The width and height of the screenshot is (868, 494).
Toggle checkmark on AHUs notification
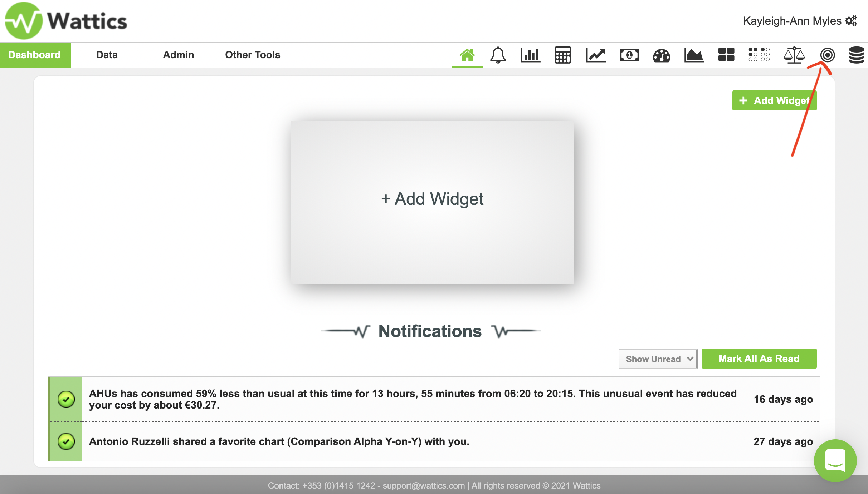[x=66, y=399]
